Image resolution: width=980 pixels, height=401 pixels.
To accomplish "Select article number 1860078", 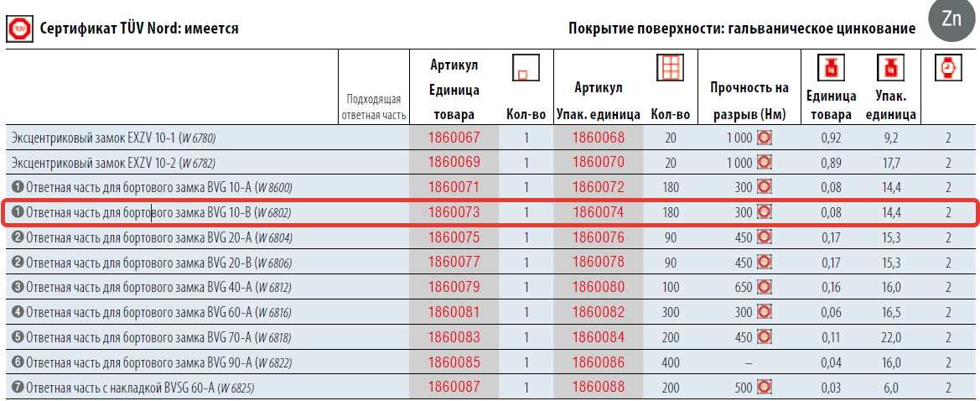I will tap(598, 262).
